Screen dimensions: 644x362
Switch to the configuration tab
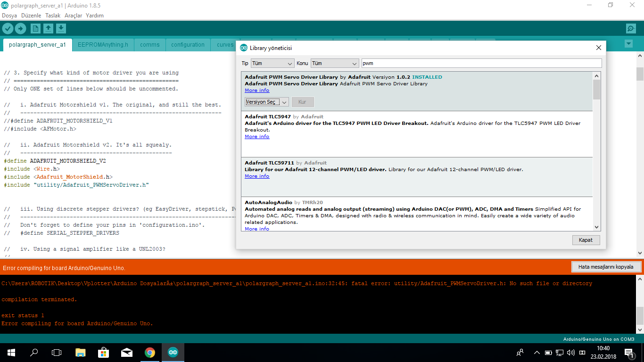point(188,45)
